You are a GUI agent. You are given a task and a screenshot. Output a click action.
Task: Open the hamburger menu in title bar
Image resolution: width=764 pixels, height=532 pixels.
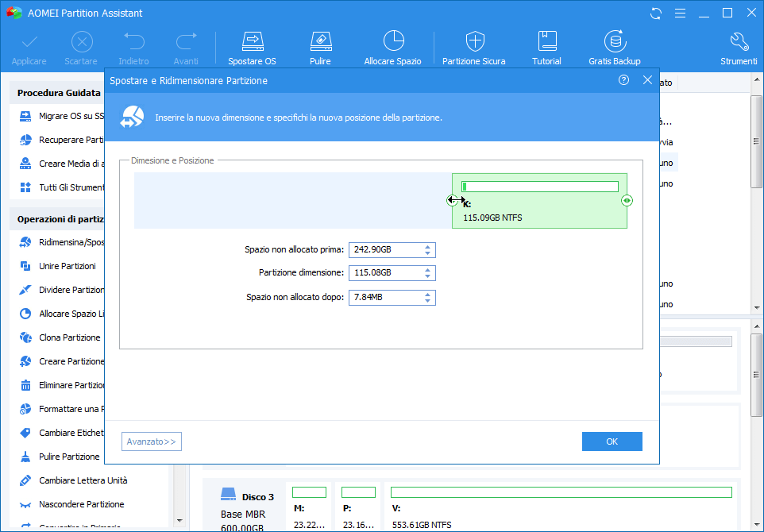point(680,13)
